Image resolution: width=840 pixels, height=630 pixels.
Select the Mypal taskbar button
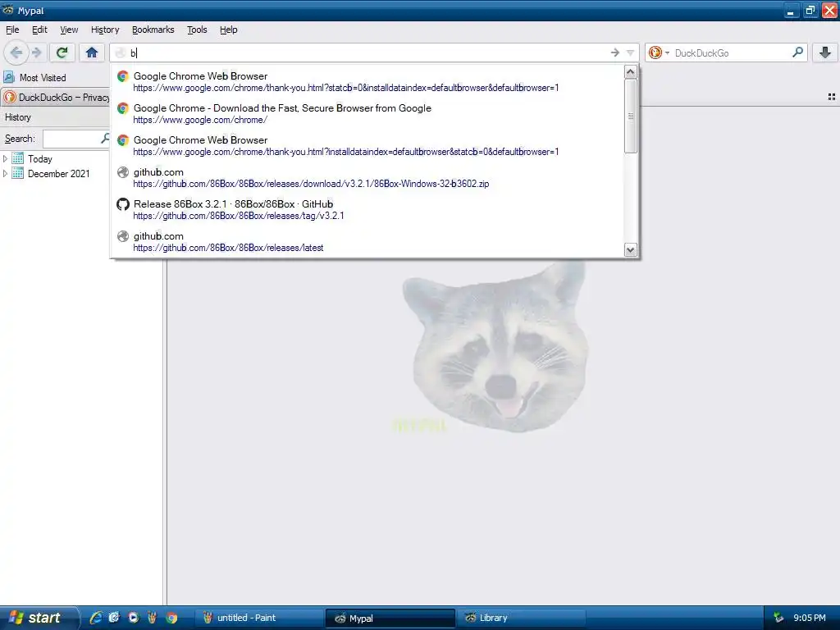click(390, 618)
